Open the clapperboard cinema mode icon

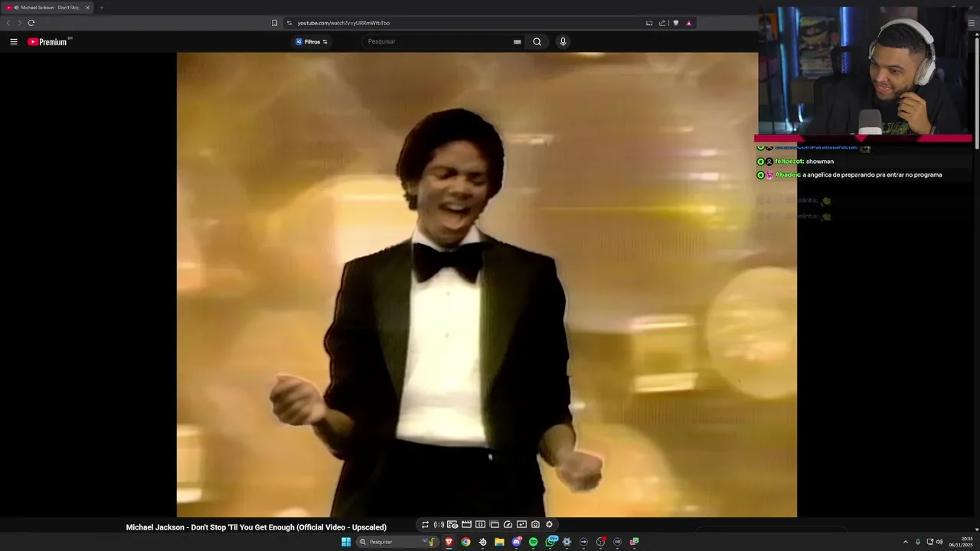(x=466, y=524)
